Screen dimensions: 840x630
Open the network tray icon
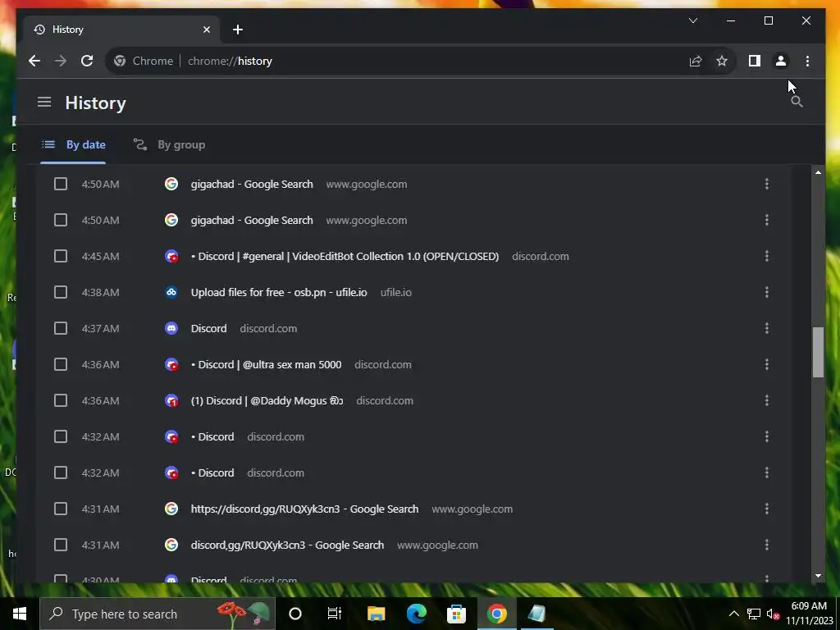click(x=754, y=614)
